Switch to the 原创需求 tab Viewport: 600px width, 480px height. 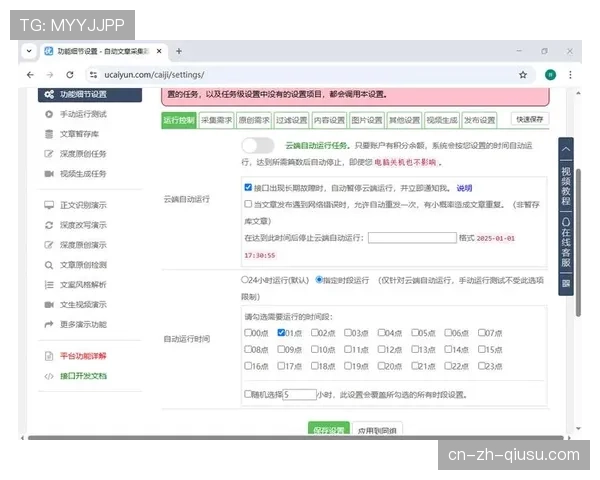tap(254, 120)
